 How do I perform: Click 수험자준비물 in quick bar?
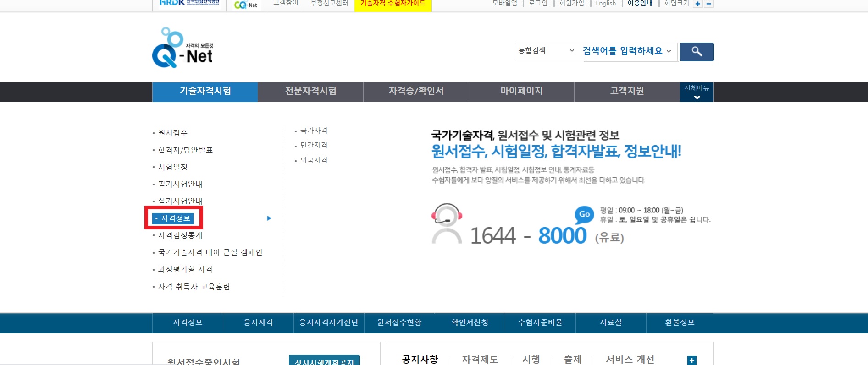(540, 323)
